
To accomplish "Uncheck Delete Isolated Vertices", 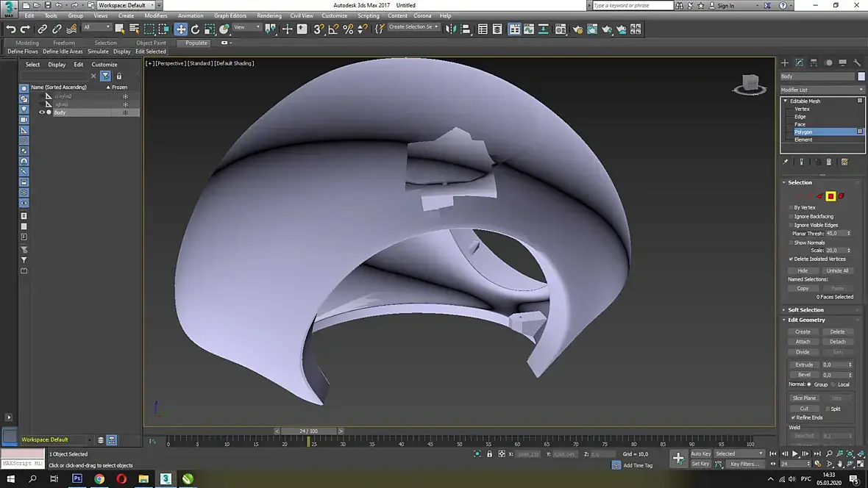I will coord(791,259).
